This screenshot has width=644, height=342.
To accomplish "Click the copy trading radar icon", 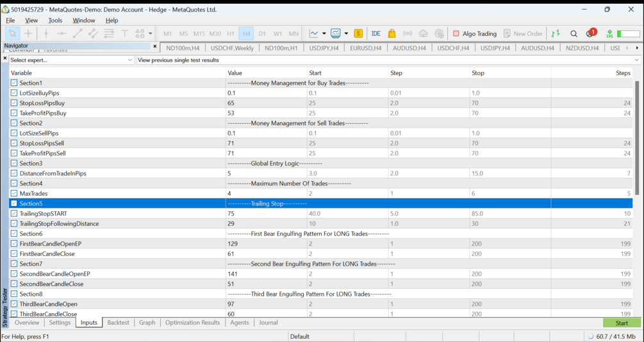I will tap(439, 34).
